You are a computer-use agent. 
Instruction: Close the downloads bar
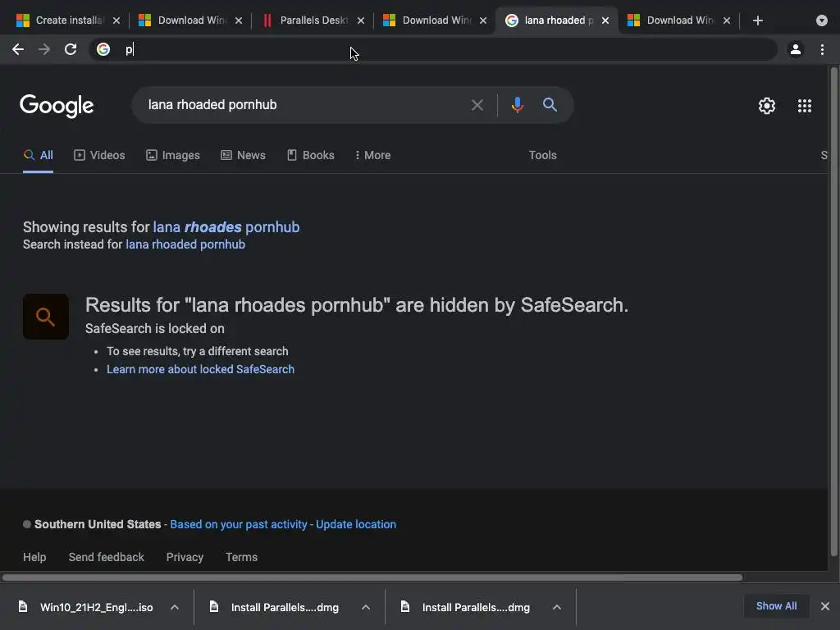click(825, 606)
